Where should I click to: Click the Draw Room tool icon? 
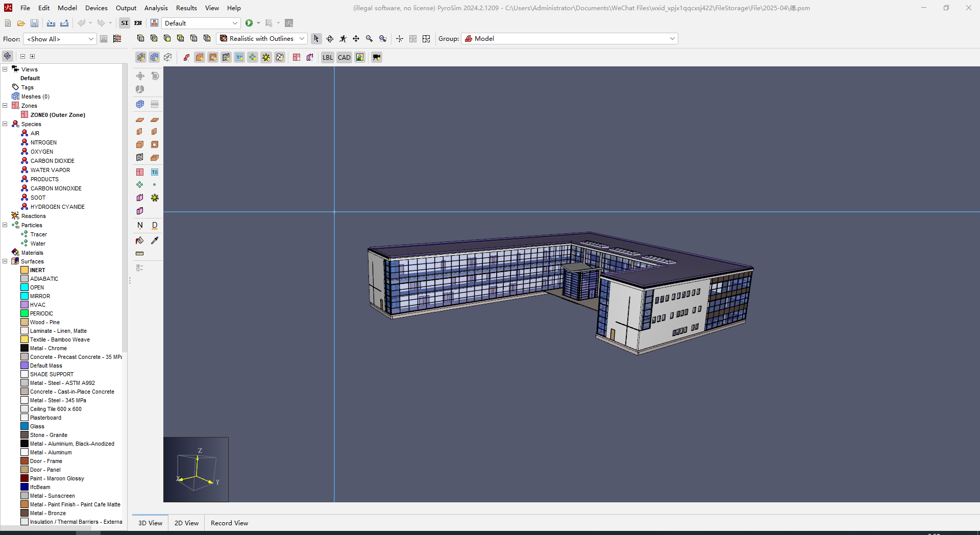pyautogui.click(x=155, y=158)
